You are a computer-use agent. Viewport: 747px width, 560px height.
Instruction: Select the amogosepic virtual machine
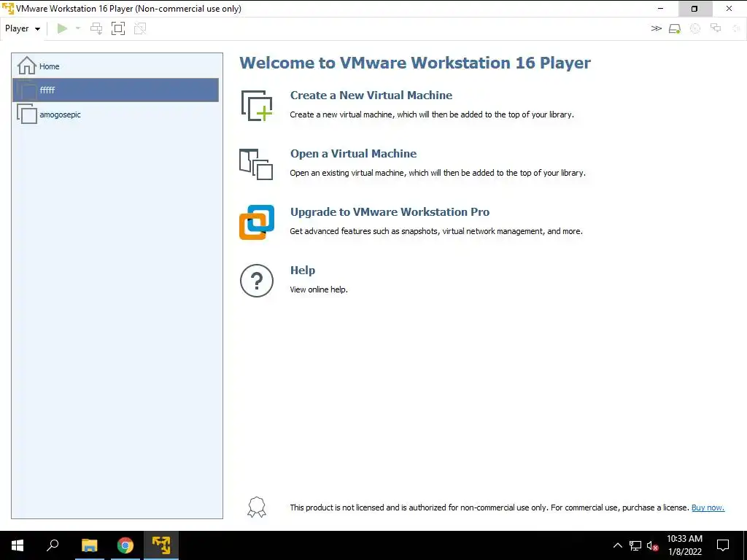coord(115,114)
